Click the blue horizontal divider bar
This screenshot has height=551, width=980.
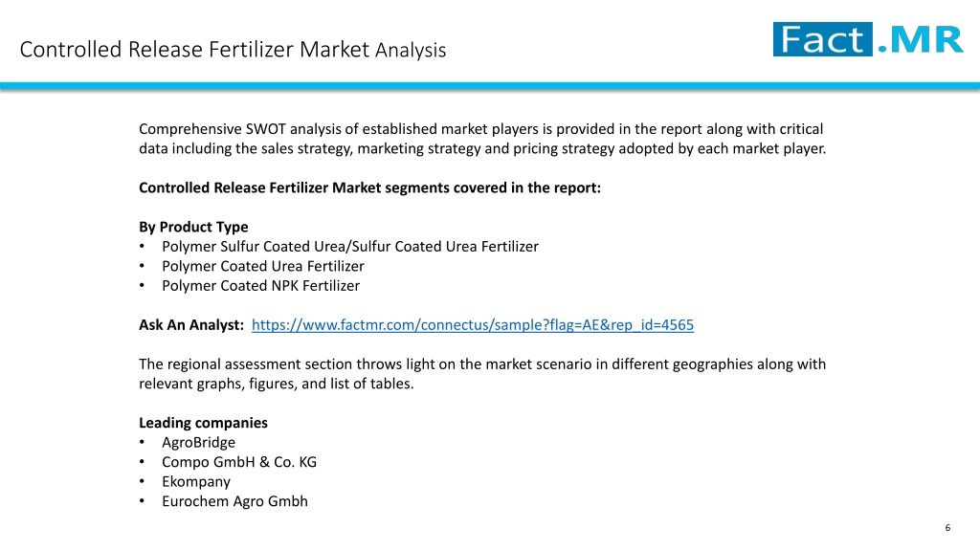[x=490, y=86]
